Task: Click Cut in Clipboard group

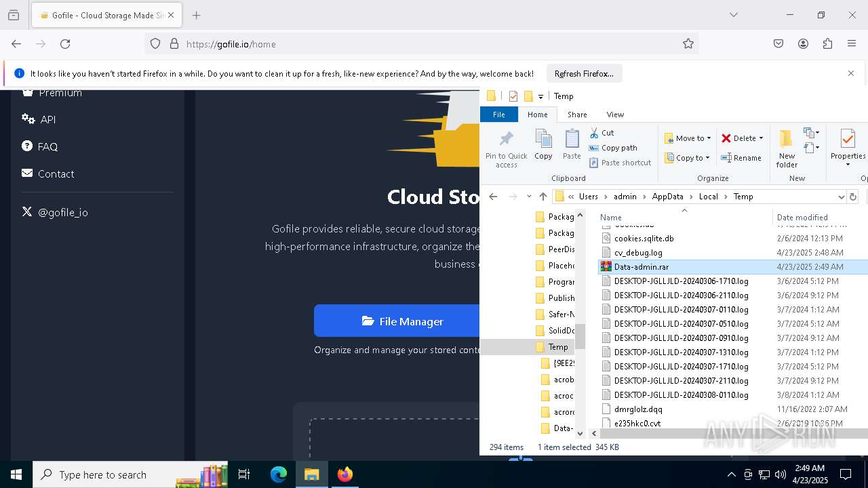Action: (601, 133)
